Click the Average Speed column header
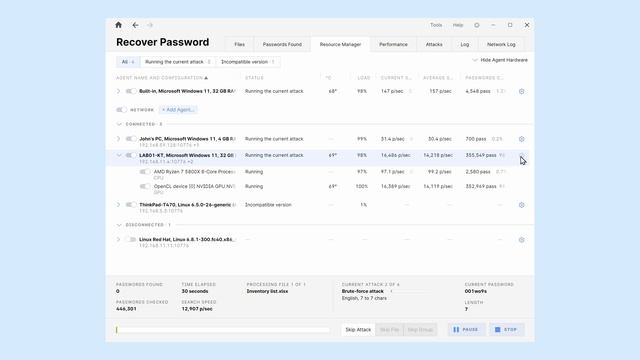Viewport: 640px width, 360px height. (x=438, y=78)
